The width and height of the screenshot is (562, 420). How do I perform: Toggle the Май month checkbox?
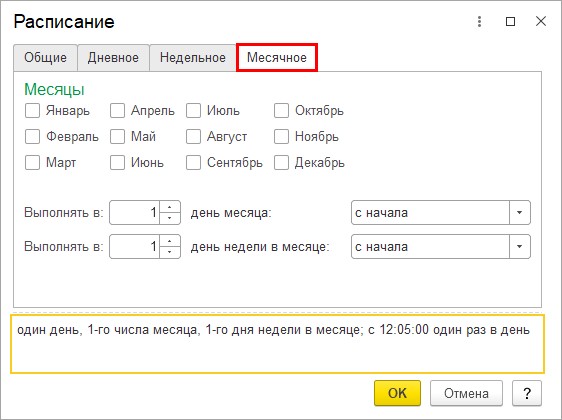[117, 137]
